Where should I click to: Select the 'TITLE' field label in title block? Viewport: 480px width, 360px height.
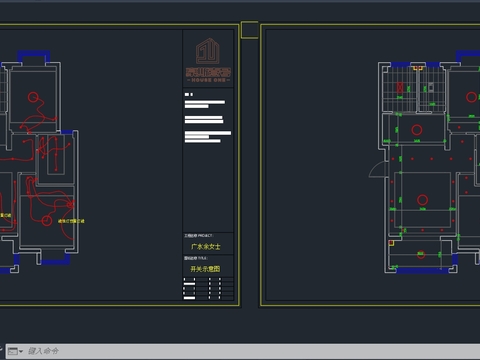click(x=202, y=258)
